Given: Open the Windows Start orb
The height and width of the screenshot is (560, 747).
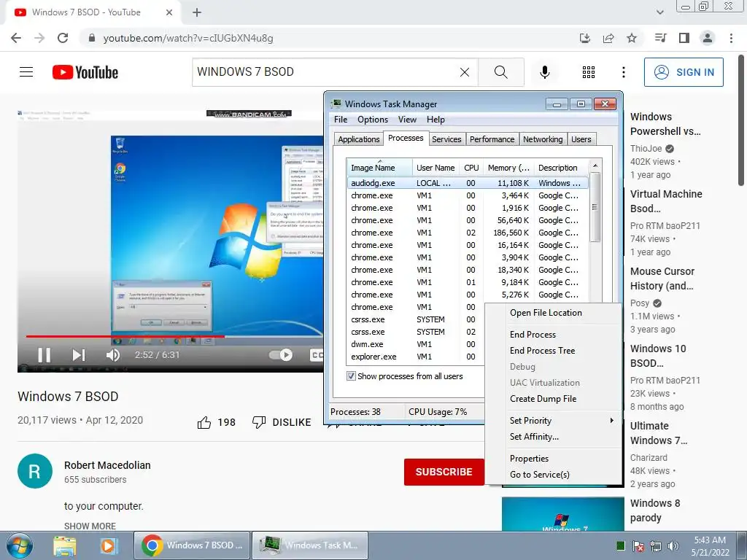Looking at the screenshot, I should coord(20,545).
